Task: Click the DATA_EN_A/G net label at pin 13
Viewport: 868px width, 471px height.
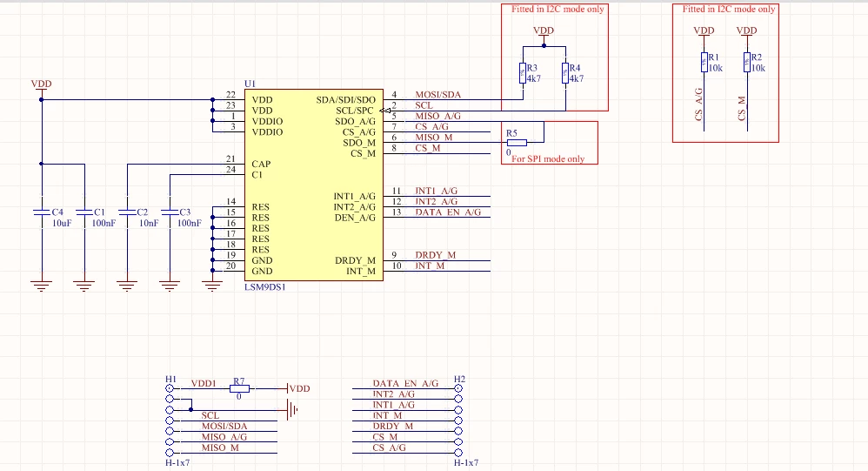Action: coord(448,212)
